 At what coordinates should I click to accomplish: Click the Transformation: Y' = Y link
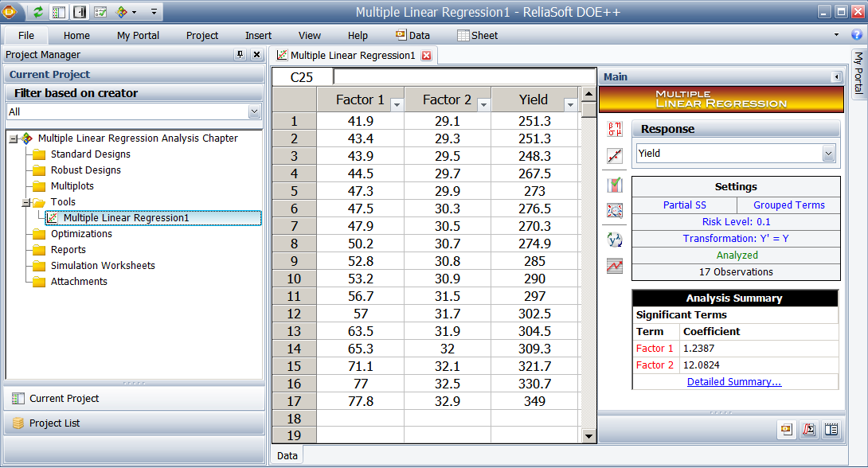[736, 239]
